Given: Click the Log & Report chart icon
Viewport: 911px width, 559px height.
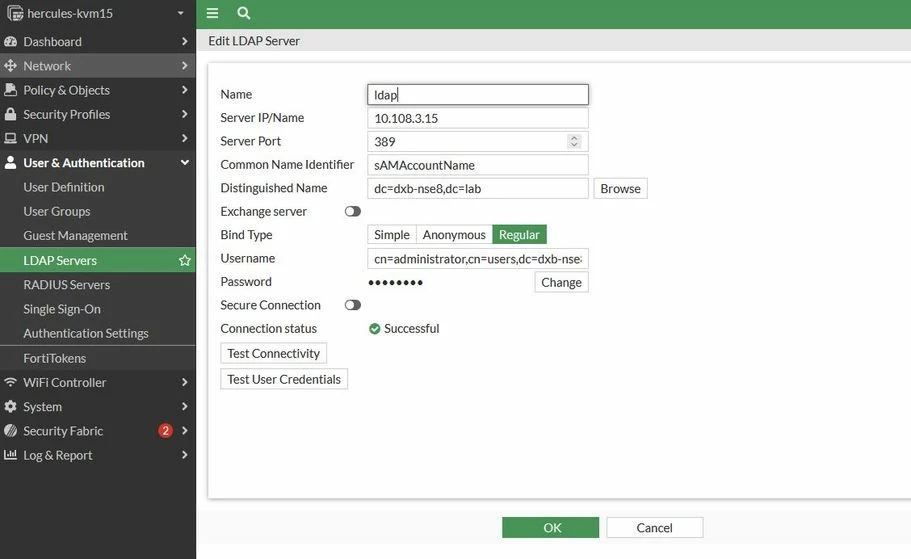Looking at the screenshot, I should coord(10,454).
